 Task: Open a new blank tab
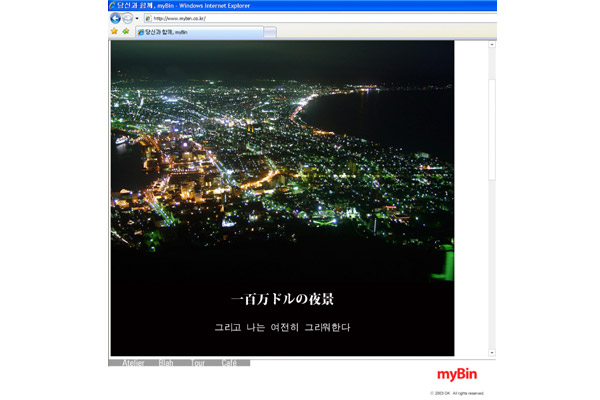coord(269,32)
